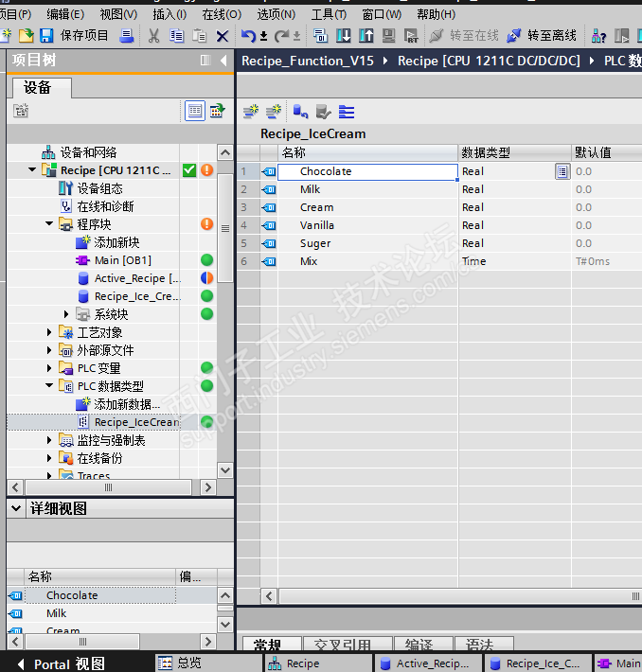The height and width of the screenshot is (672, 642).
Task: Expand the 系统块 folder
Action: 66,314
